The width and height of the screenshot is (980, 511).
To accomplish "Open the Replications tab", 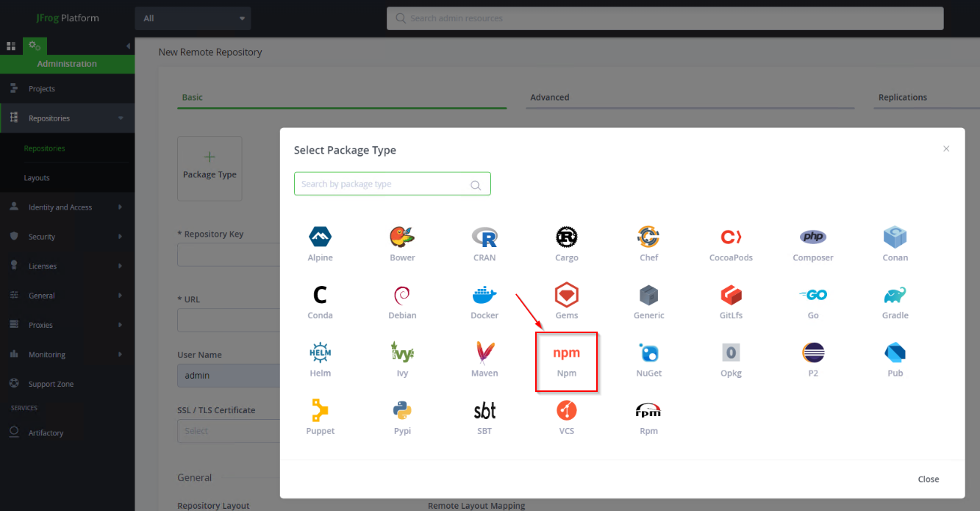I will pyautogui.click(x=902, y=97).
